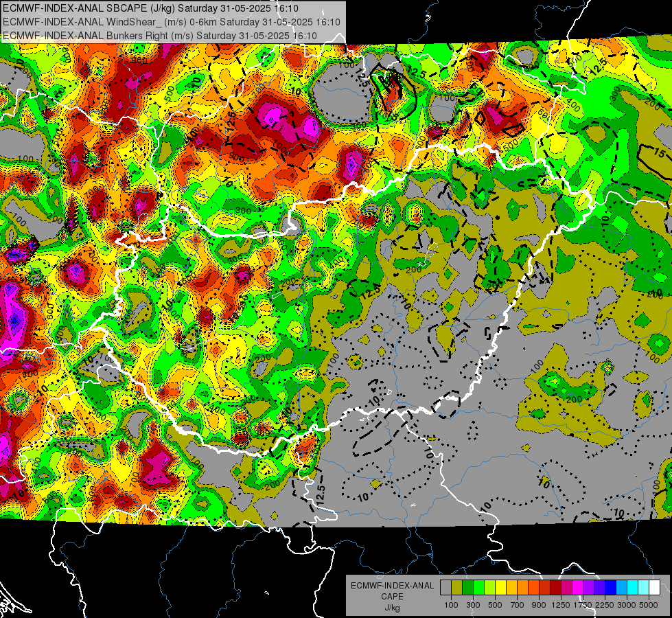Click the legend tick label 500
Image resolution: width=672 pixels, height=618 pixels.
click(x=495, y=605)
